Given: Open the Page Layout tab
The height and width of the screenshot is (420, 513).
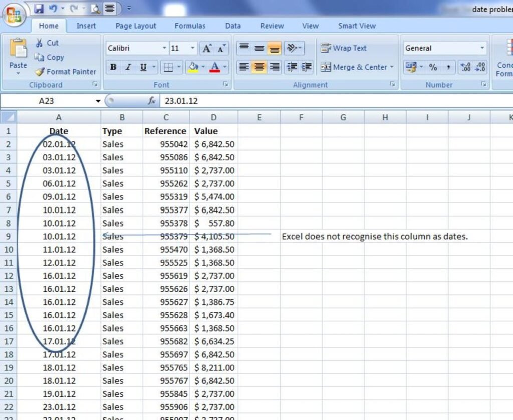Looking at the screenshot, I should click(136, 26).
